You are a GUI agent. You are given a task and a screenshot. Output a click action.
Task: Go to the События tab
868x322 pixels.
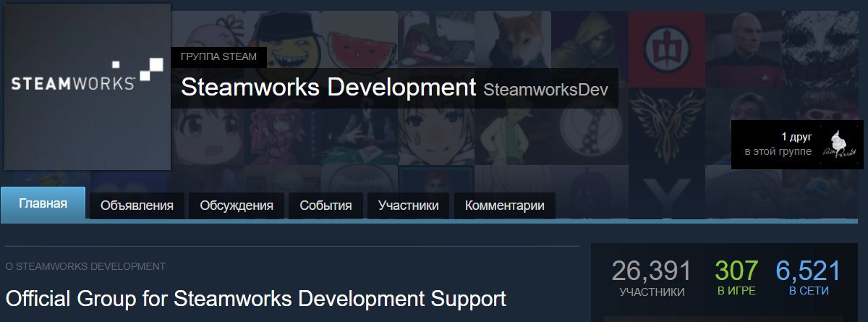(325, 206)
